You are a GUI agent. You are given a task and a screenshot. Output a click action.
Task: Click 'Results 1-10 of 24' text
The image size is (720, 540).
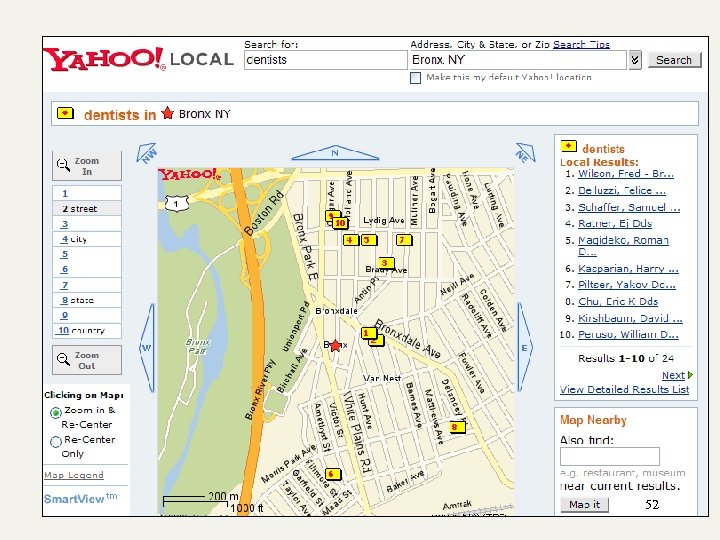pyautogui.click(x=626, y=358)
